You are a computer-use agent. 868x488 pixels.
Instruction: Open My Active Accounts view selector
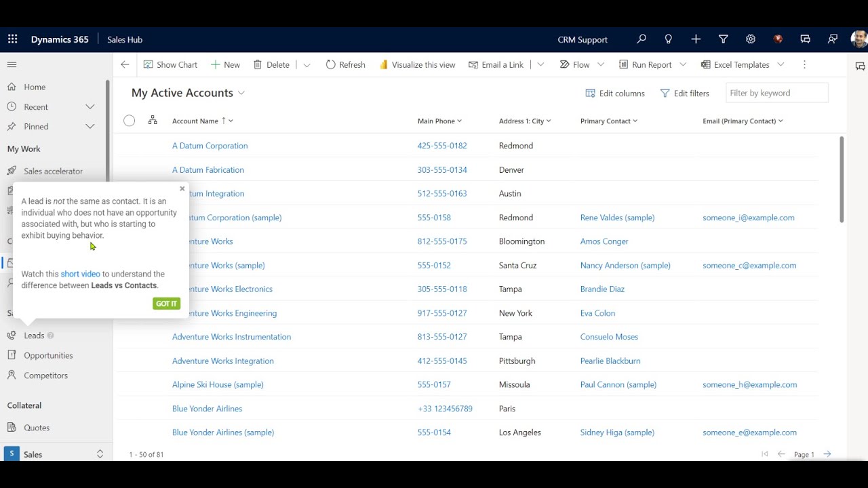tap(189, 93)
